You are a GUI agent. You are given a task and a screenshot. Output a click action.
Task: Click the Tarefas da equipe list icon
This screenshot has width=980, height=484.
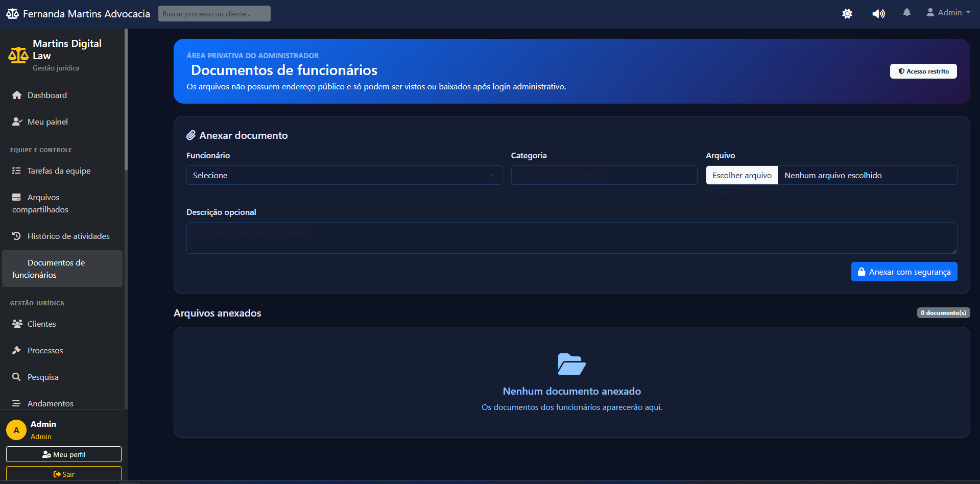[x=16, y=171]
